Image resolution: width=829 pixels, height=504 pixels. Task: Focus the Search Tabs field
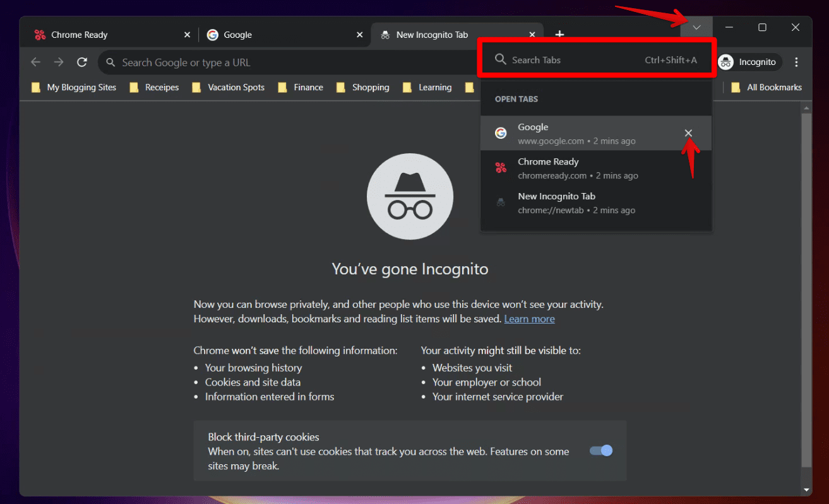(x=596, y=60)
